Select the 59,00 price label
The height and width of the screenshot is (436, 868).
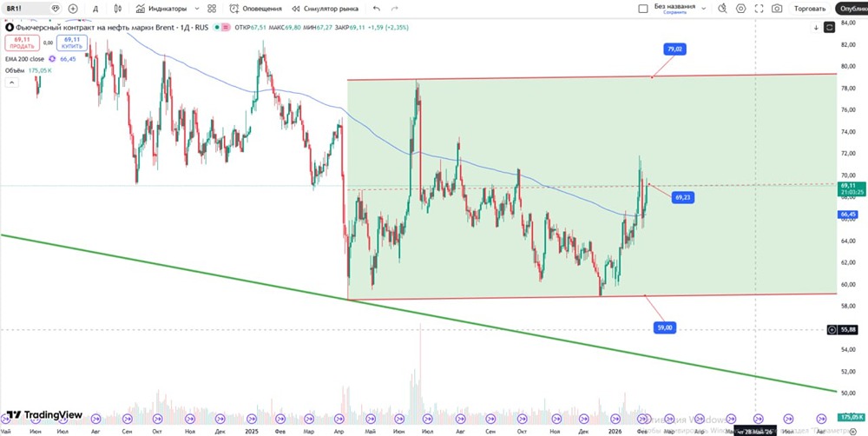(664, 328)
